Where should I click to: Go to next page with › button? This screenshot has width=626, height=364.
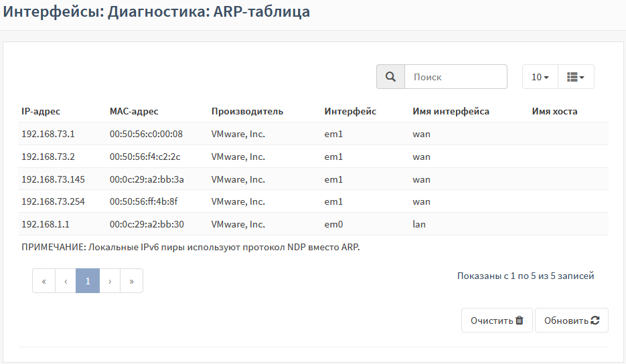110,281
